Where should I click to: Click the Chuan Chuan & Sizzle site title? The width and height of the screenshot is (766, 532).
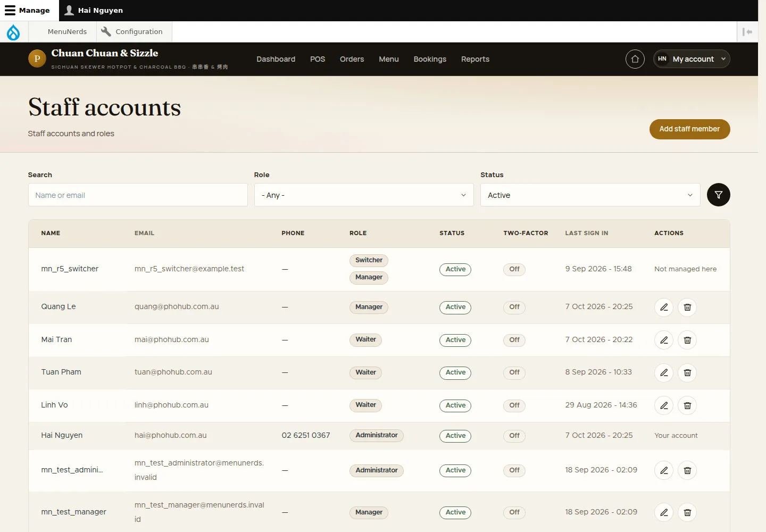[105, 53]
